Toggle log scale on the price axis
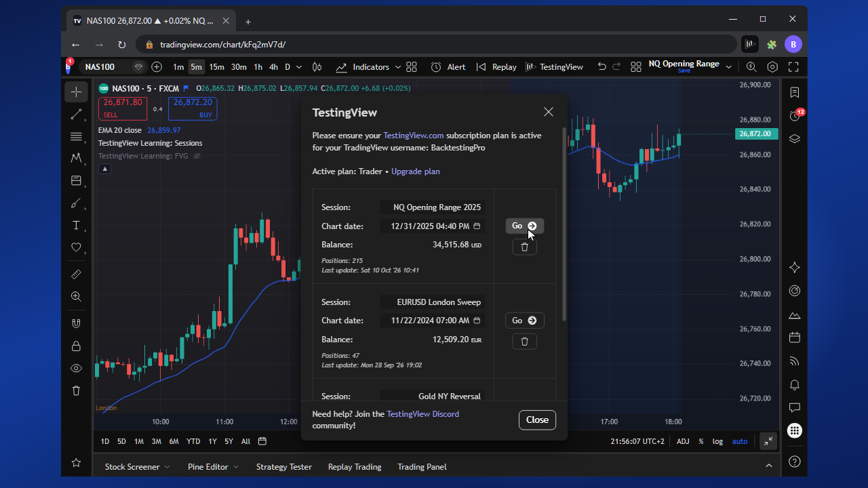Screen dimensions: 868x488 tap(717, 441)
